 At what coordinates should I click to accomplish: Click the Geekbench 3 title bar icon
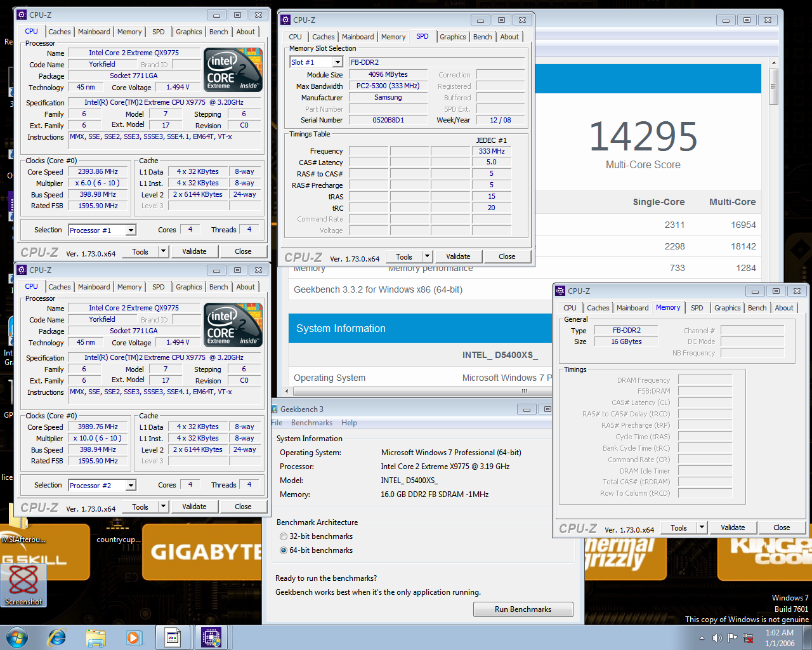pos(275,409)
